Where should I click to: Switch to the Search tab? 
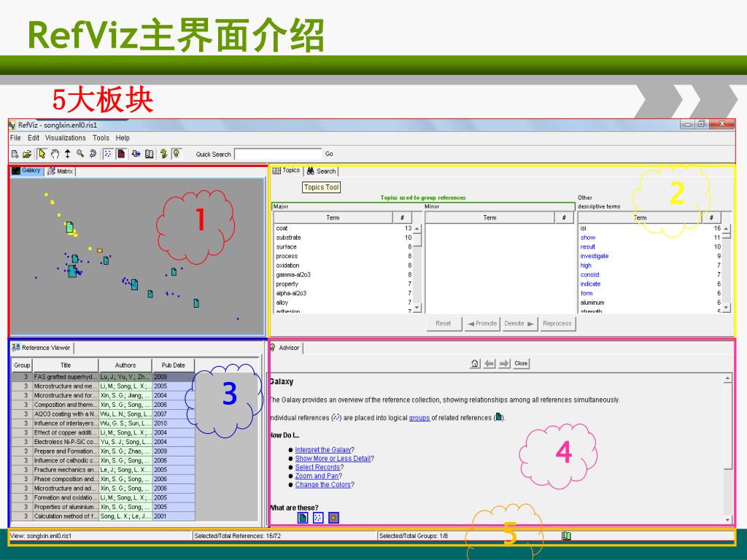[x=322, y=171]
